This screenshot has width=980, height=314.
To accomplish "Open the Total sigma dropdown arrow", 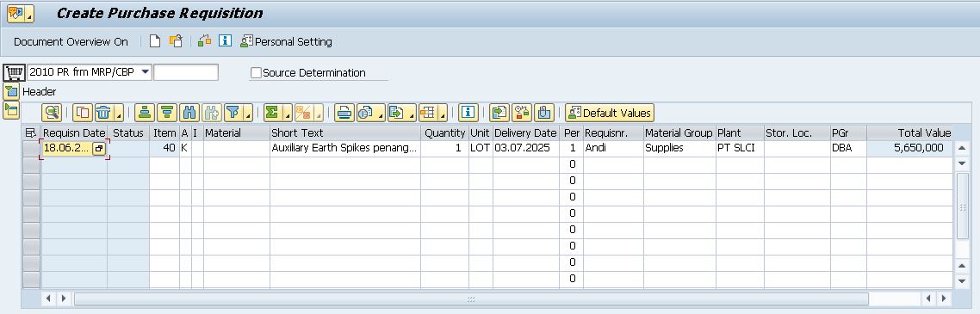I will [x=287, y=114].
